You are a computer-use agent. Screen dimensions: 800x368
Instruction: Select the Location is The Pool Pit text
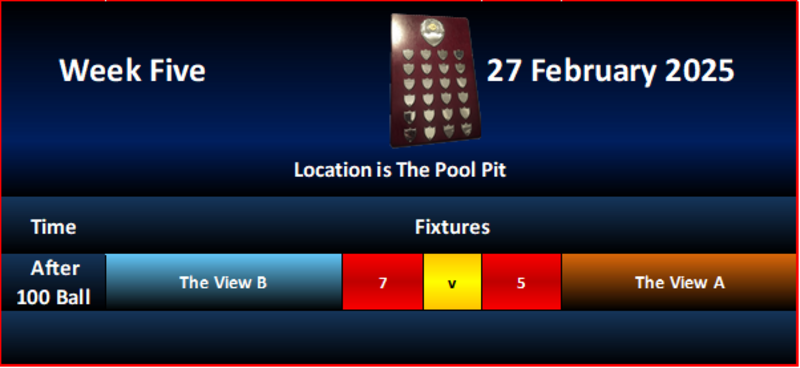400,170
